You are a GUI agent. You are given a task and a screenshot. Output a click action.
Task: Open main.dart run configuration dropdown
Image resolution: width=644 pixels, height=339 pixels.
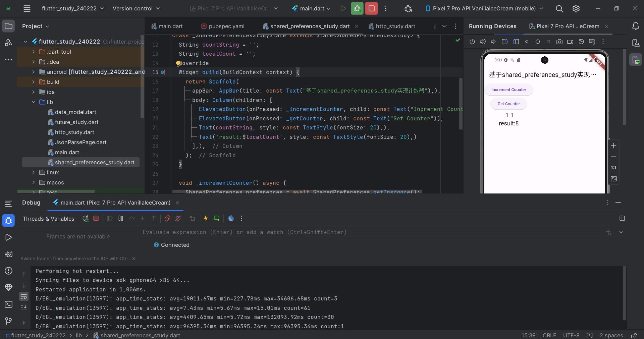click(311, 8)
